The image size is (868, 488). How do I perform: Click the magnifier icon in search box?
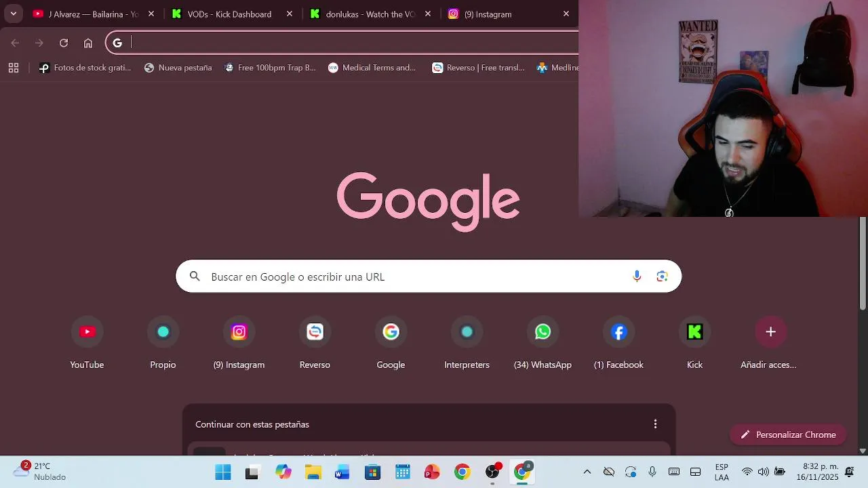(x=195, y=277)
